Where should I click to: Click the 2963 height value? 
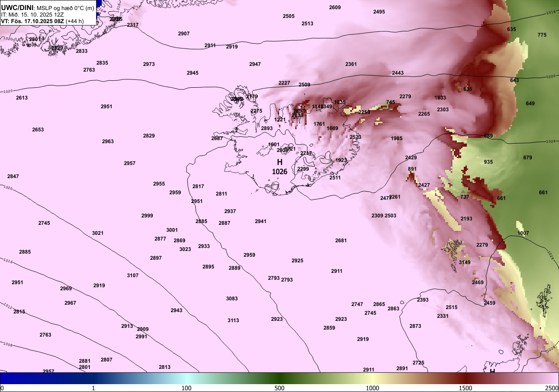pos(108,141)
